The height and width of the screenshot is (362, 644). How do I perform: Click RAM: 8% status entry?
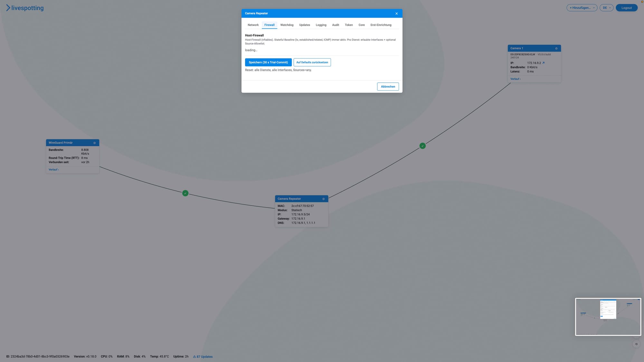pos(123,357)
